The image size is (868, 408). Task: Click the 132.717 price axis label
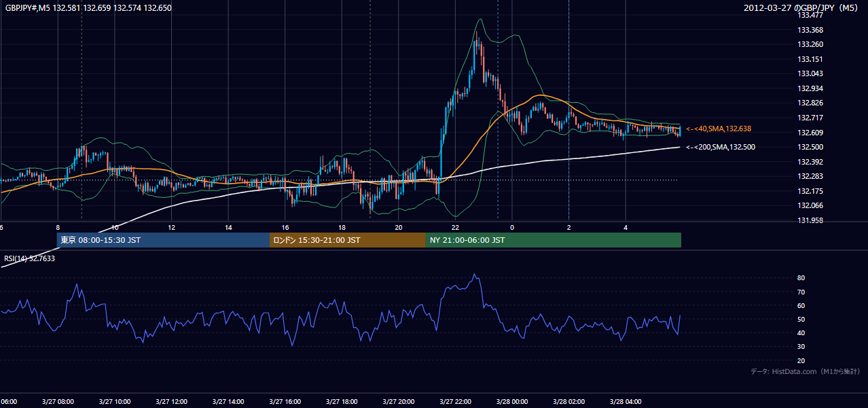pyautogui.click(x=810, y=118)
